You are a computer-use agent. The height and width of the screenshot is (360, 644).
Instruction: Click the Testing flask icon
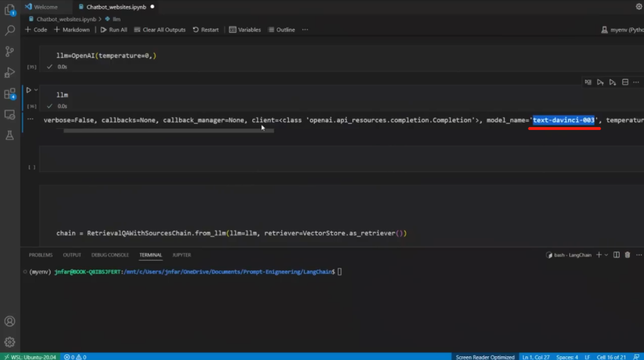click(9, 135)
